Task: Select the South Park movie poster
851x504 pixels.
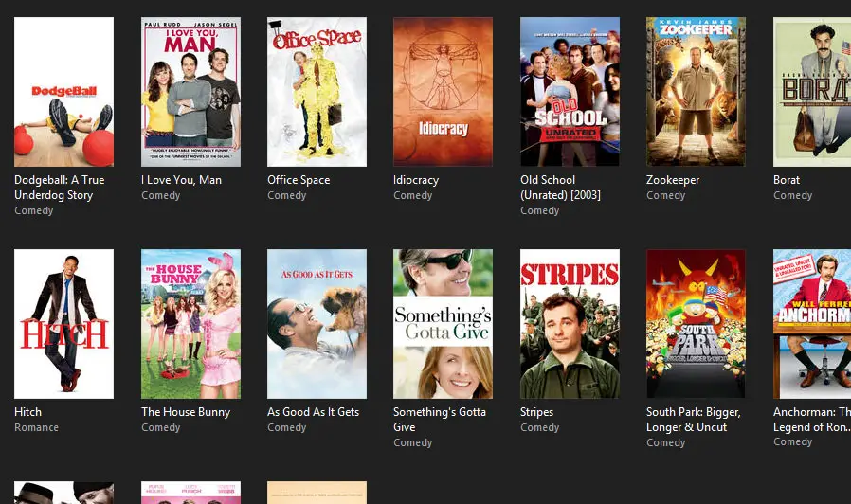Action: point(696,324)
